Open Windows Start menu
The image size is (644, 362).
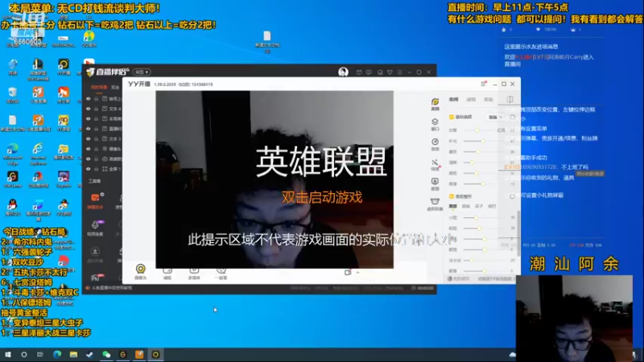click(8, 355)
